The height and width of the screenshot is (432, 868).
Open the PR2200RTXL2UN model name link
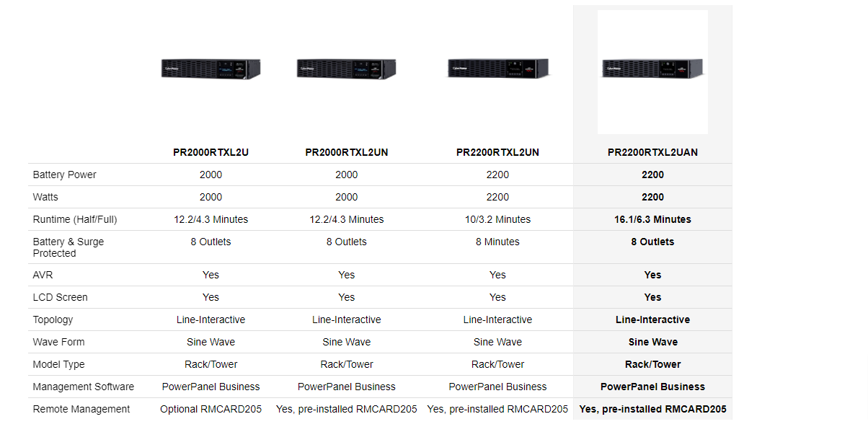(x=497, y=152)
